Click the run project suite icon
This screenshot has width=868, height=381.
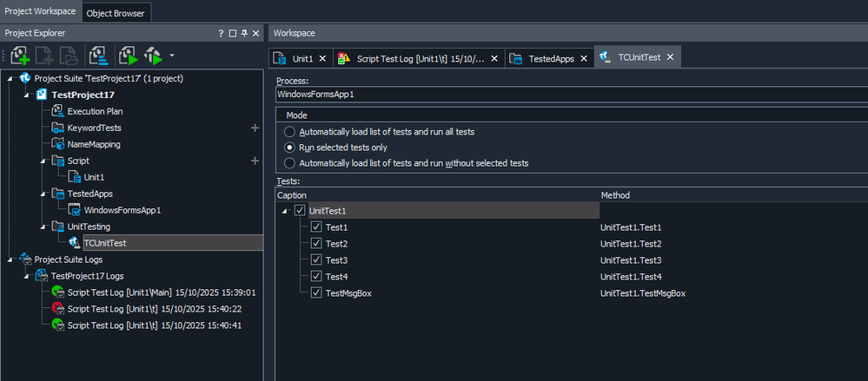pyautogui.click(x=154, y=57)
